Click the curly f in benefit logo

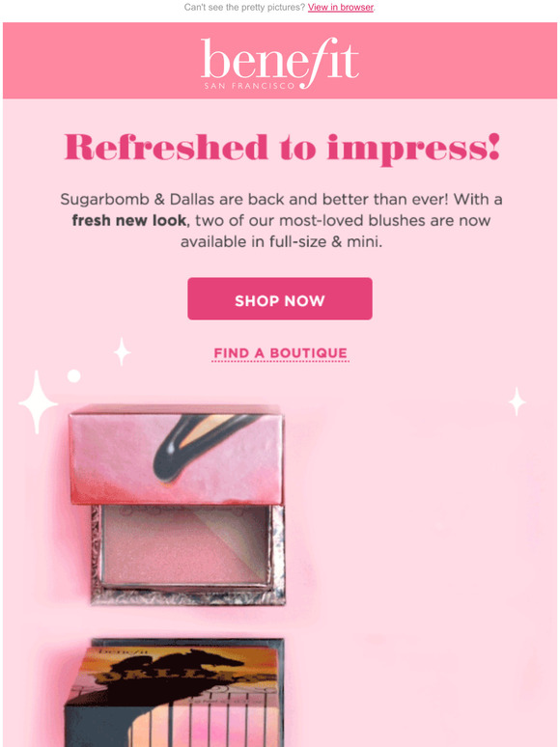click(x=314, y=64)
